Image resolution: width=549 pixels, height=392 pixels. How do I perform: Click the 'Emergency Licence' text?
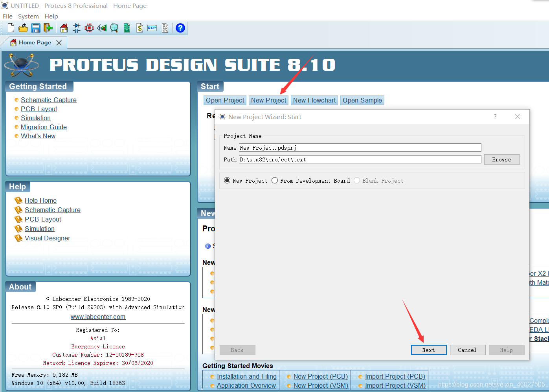point(98,346)
